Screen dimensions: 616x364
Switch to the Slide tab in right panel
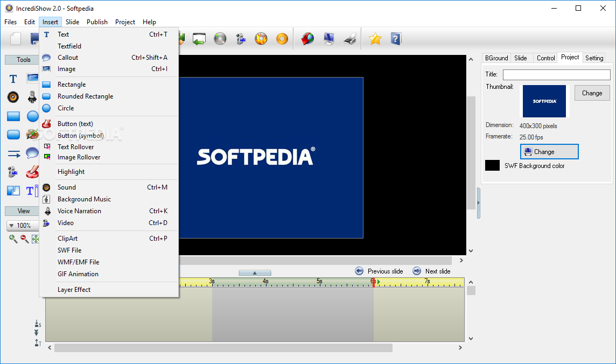[x=521, y=58]
